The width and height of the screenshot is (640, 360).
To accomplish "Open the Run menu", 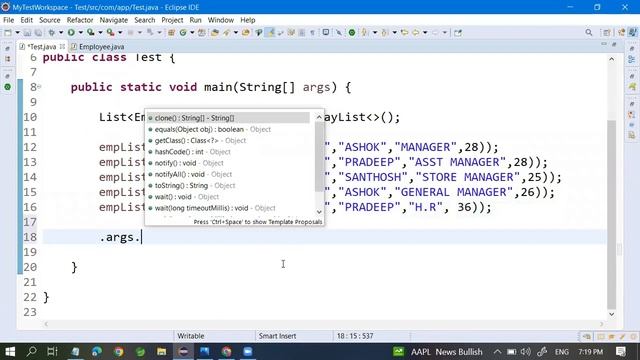I will click(x=195, y=20).
